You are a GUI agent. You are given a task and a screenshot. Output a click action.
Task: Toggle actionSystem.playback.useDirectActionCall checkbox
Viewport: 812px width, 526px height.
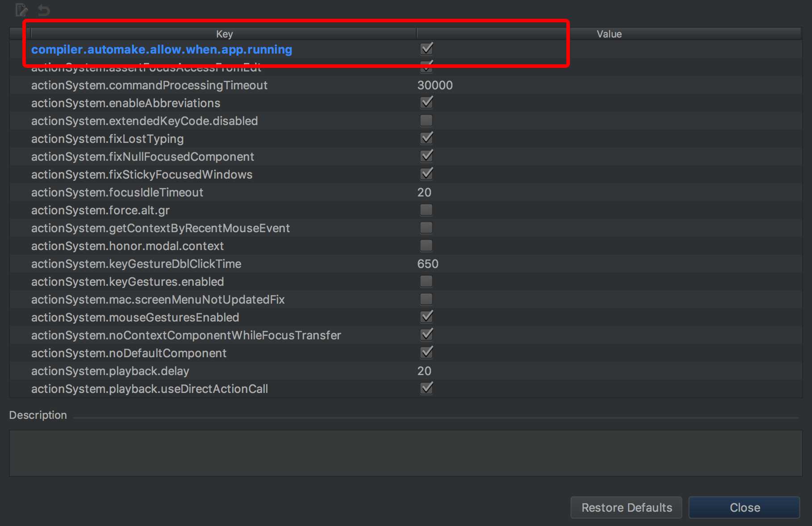coord(427,388)
